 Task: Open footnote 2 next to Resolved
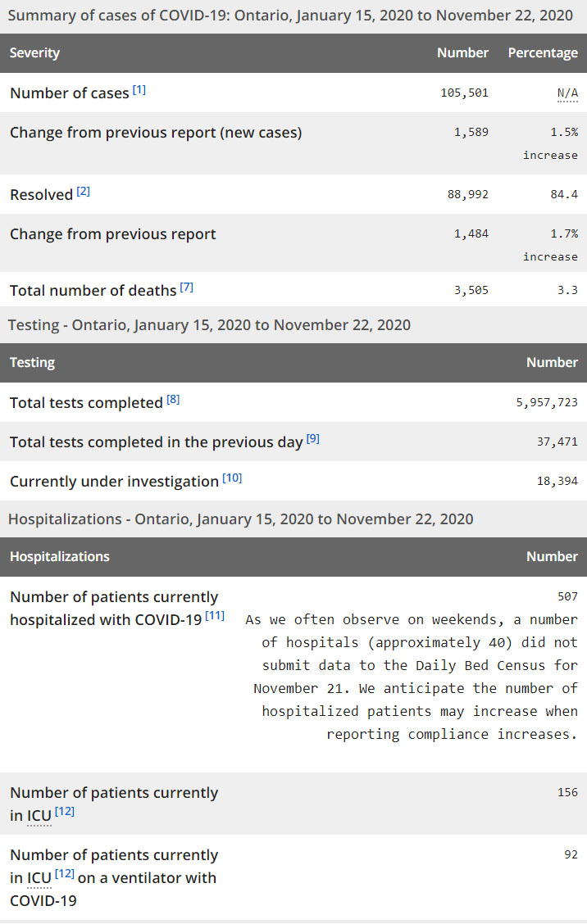84,191
